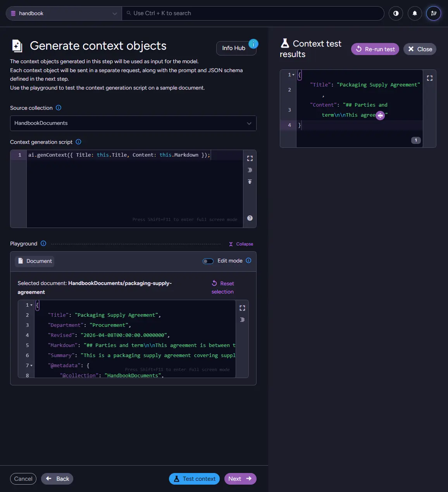Viewport: 448px width, 492px height.
Task: Expand test results JSON to full screen
Action: (430, 78)
